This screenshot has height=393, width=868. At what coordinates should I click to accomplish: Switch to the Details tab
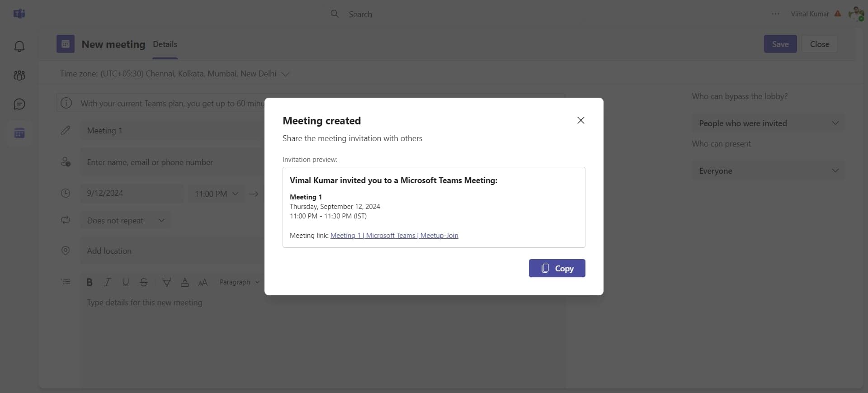pyautogui.click(x=165, y=44)
